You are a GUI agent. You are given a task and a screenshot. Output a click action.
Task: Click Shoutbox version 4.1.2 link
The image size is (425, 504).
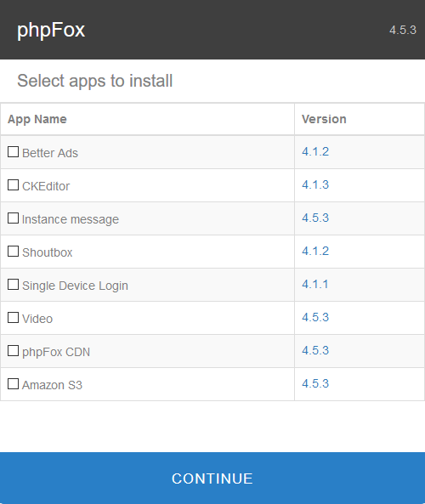point(315,251)
